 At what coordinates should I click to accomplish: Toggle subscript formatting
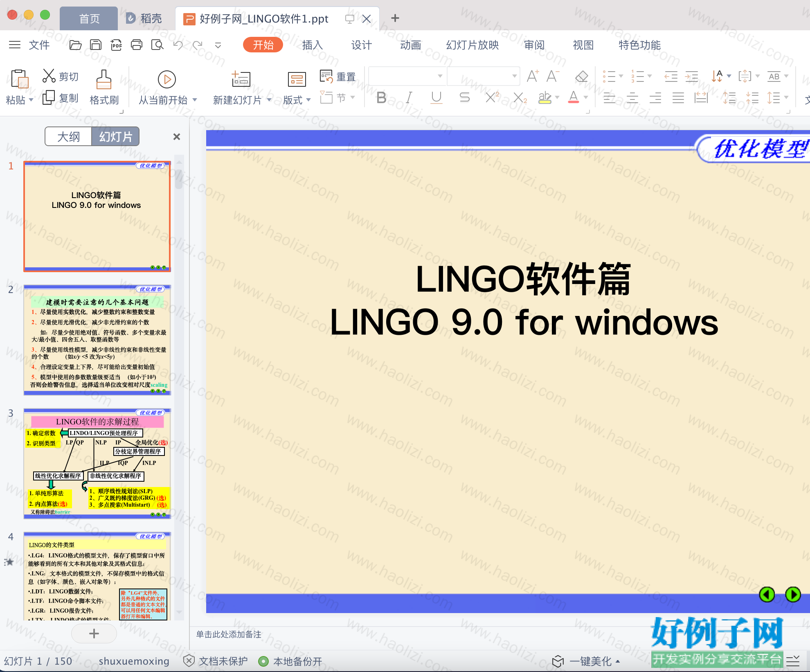click(520, 97)
